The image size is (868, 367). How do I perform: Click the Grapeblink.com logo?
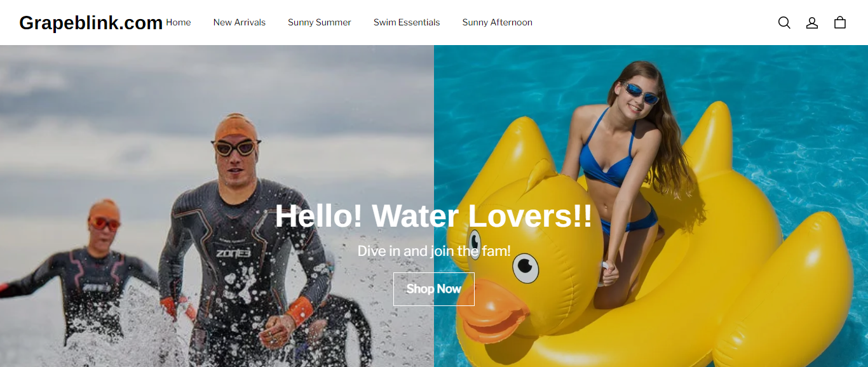(x=91, y=23)
